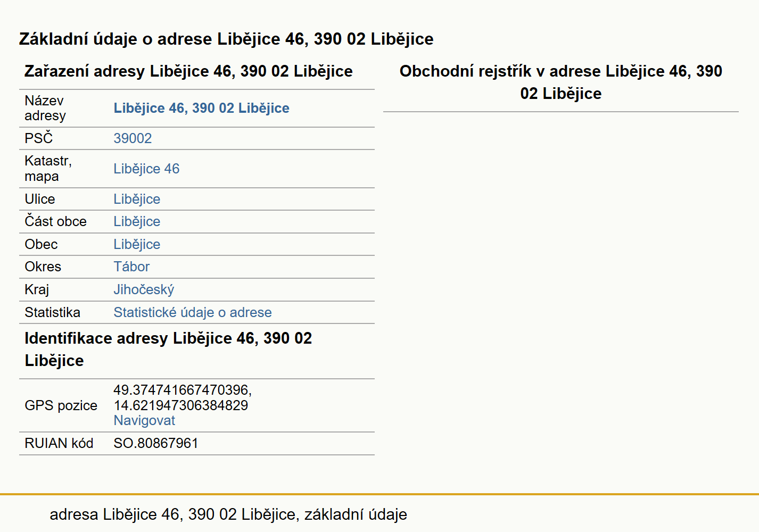759x532 pixels.
Task: Click the Katastr, mapa label
Action: [x=48, y=169]
